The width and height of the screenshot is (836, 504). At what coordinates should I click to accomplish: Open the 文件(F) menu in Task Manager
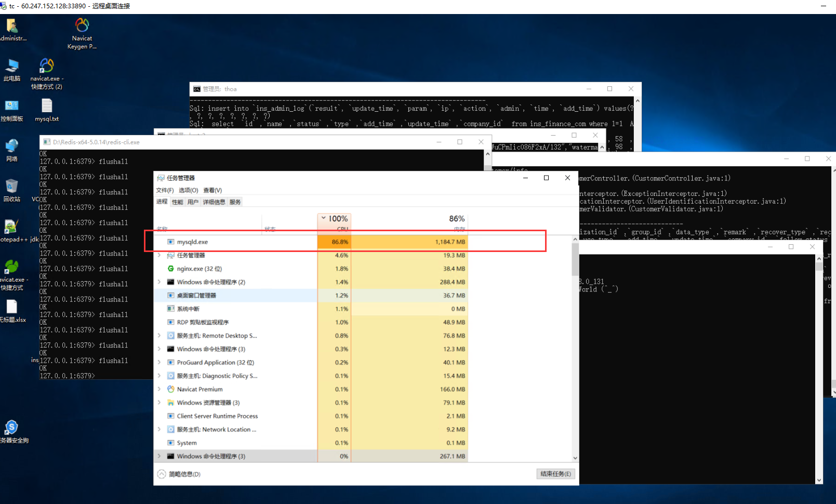(165, 190)
